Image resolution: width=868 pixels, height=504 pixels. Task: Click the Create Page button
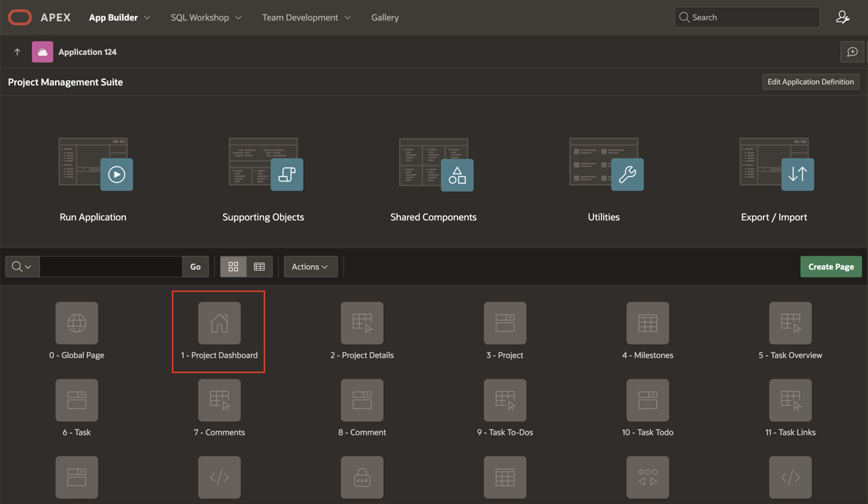click(831, 267)
